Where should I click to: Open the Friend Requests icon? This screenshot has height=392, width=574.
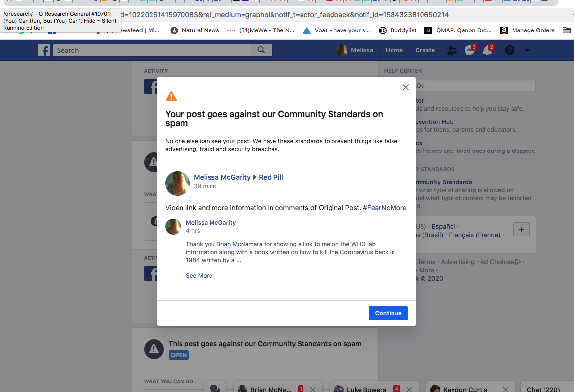pos(452,50)
